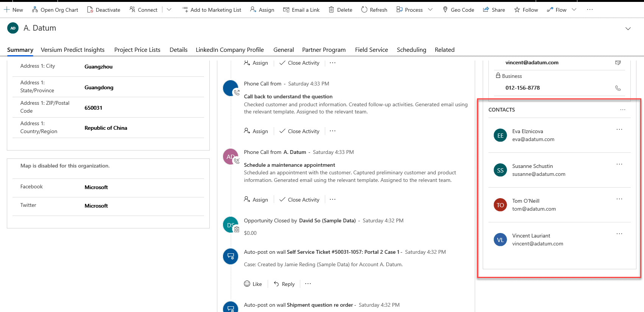Expand the record header chevron

pos(628,29)
